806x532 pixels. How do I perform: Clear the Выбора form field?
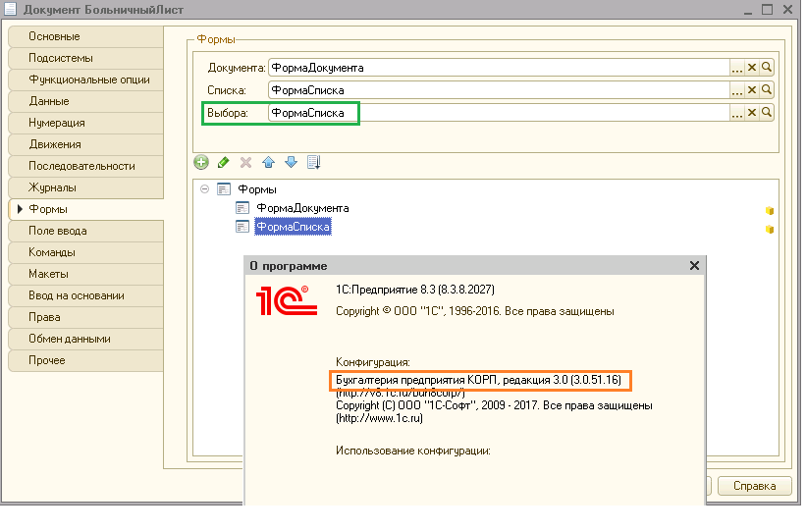click(x=751, y=113)
